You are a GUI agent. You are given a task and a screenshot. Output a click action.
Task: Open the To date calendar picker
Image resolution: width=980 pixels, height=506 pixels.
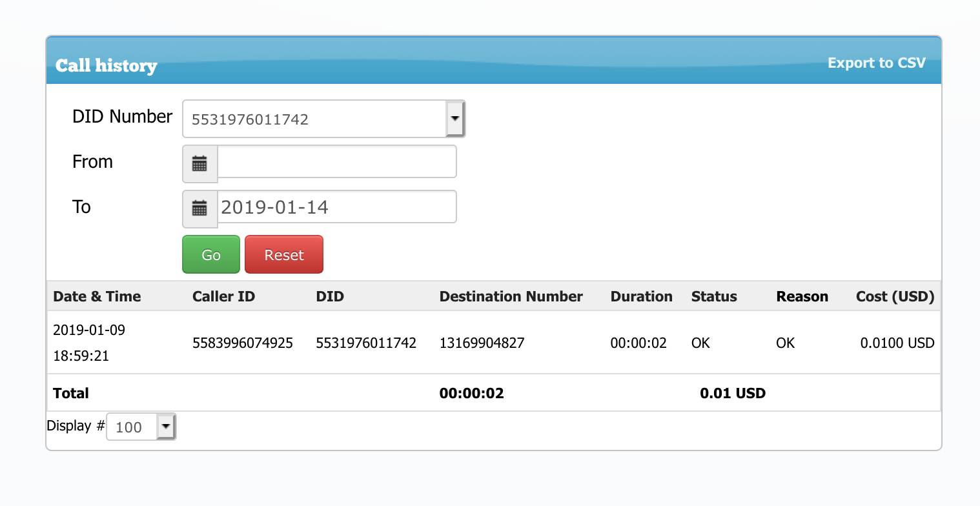[200, 208]
